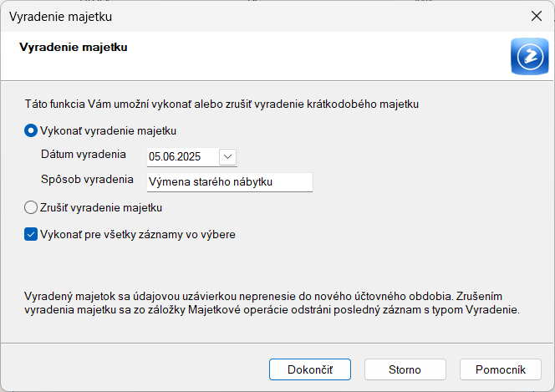Select the month '06' in the date field
The height and width of the screenshot is (392, 555).
point(166,157)
